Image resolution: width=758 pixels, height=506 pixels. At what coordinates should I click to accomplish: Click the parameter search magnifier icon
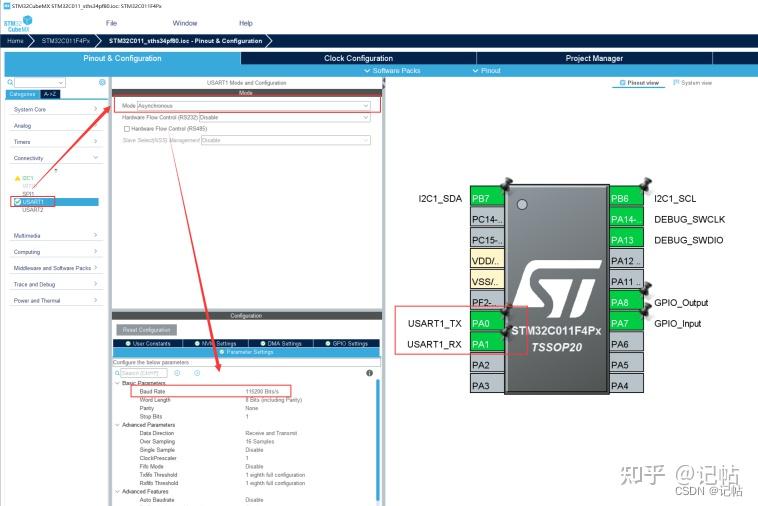tap(117, 373)
